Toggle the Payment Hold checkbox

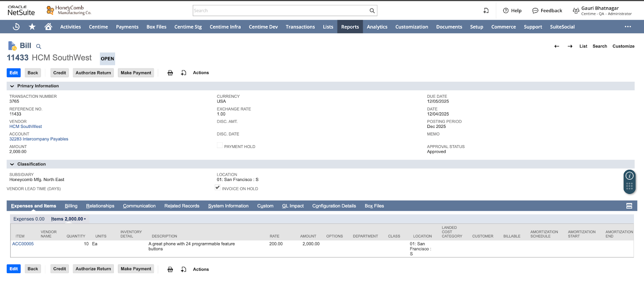pyautogui.click(x=220, y=146)
